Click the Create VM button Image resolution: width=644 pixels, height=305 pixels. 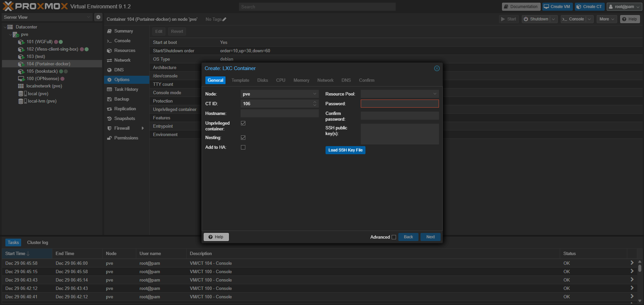coord(557,7)
